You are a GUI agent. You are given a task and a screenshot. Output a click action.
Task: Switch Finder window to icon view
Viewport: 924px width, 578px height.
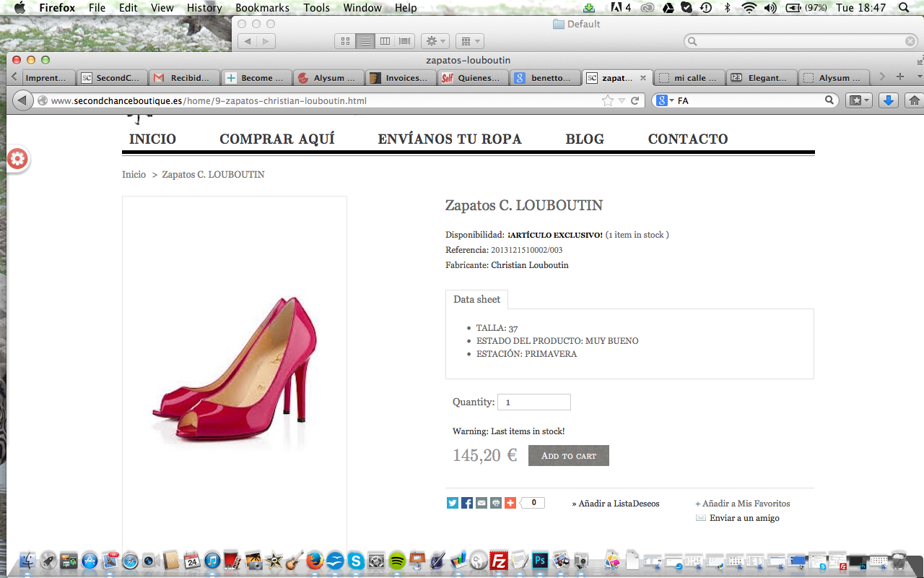click(x=345, y=41)
